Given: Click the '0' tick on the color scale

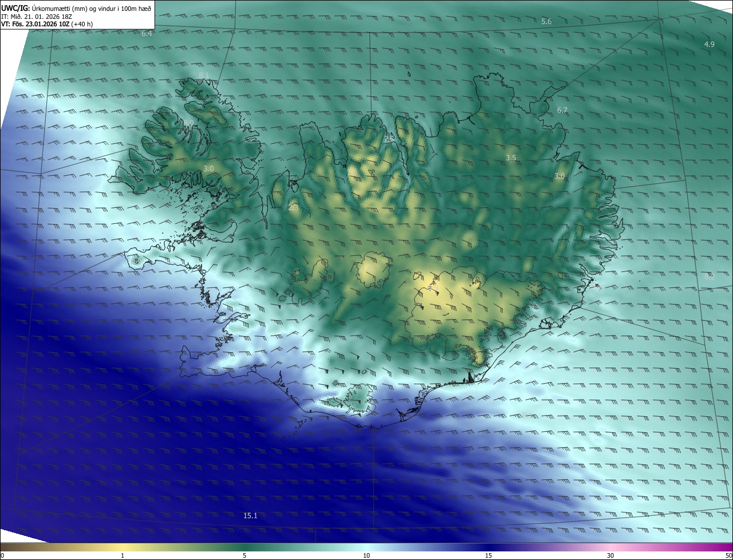Looking at the screenshot, I should coord(2,556).
